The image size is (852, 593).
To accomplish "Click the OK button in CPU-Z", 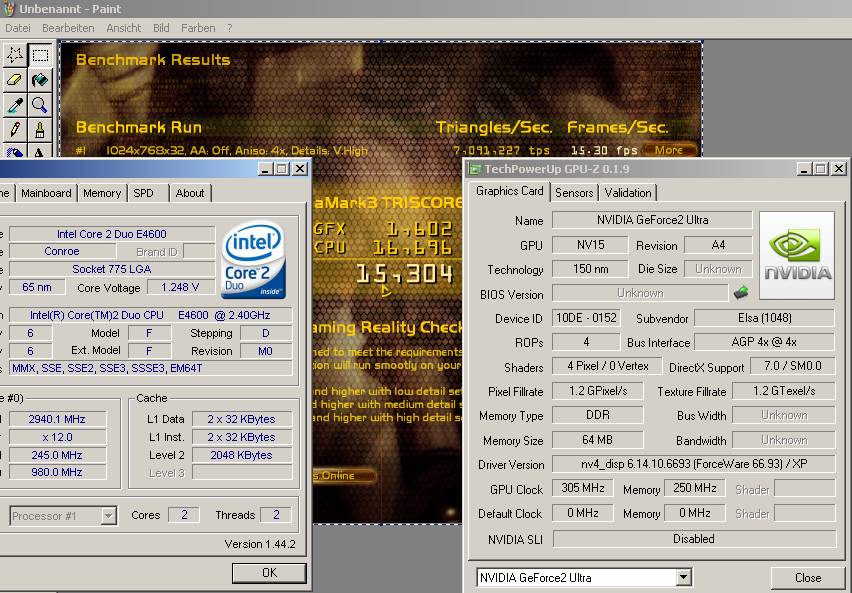I will (x=269, y=573).
